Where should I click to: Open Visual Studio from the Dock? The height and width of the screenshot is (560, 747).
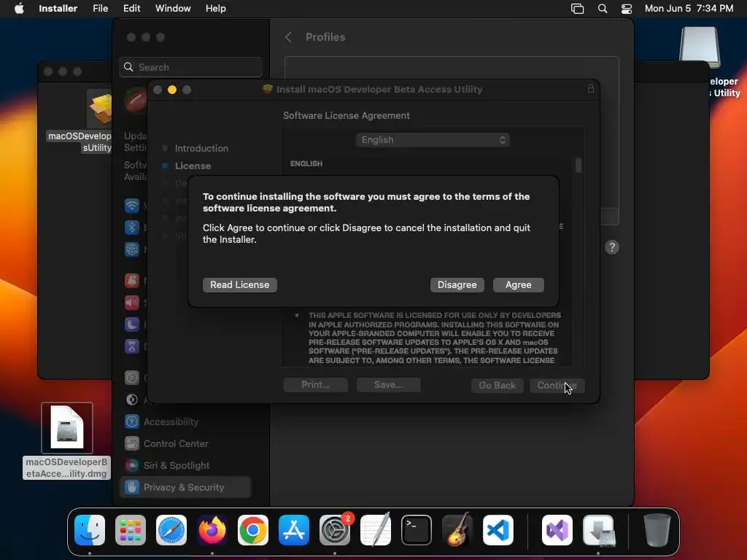[557, 530]
